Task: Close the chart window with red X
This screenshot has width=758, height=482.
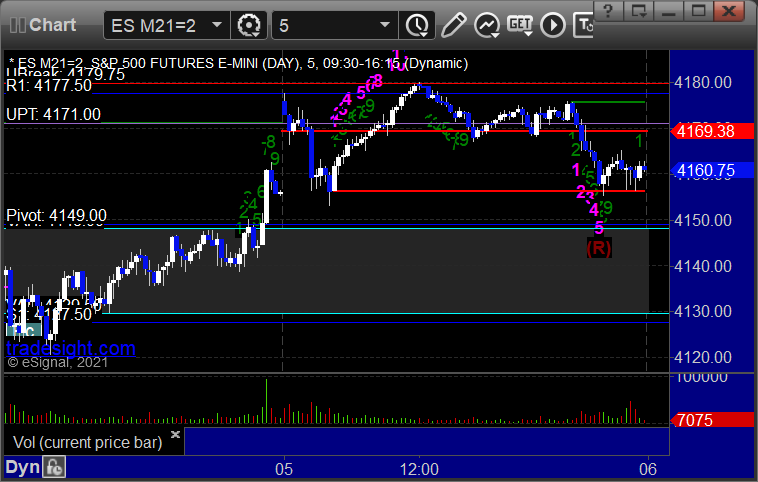Action: point(729,10)
